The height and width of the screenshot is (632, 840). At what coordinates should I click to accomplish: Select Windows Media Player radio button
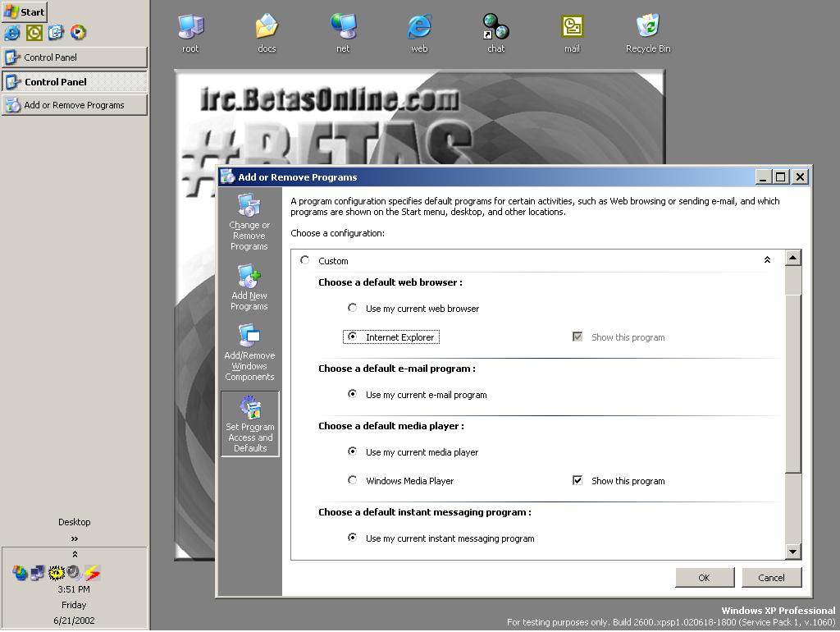tap(352, 480)
